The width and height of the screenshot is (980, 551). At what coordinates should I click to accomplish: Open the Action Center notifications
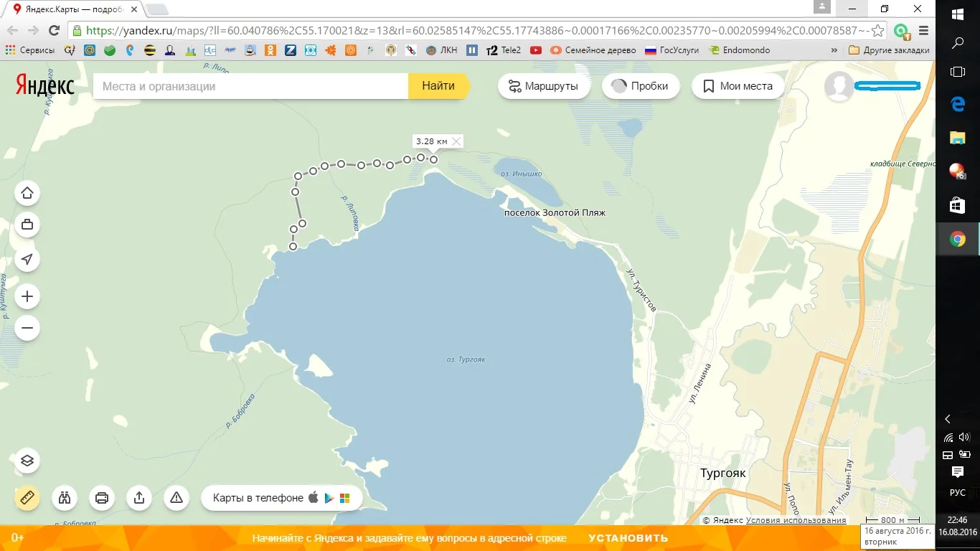[958, 471]
